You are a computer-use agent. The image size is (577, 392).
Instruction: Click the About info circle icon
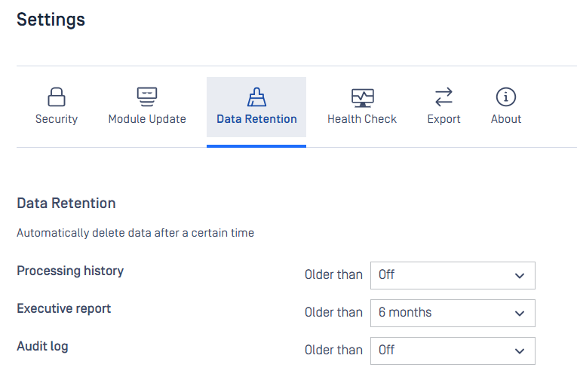pos(506,96)
